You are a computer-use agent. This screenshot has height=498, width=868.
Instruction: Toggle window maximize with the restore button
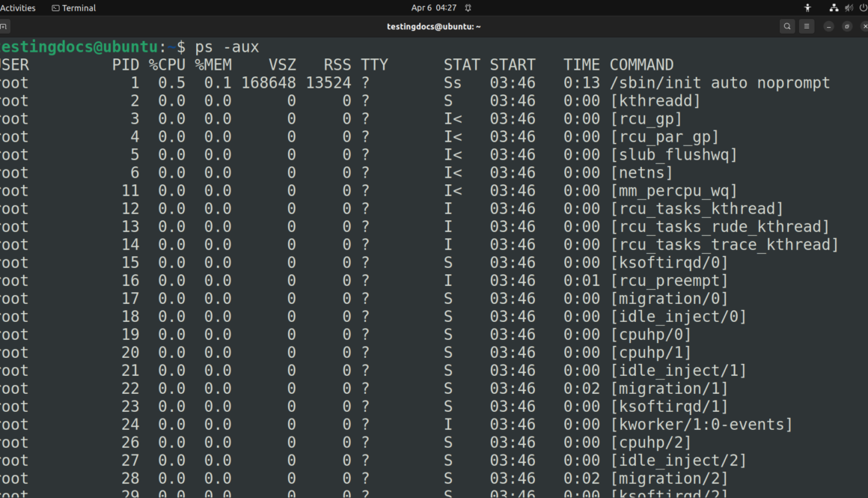pyautogui.click(x=848, y=25)
